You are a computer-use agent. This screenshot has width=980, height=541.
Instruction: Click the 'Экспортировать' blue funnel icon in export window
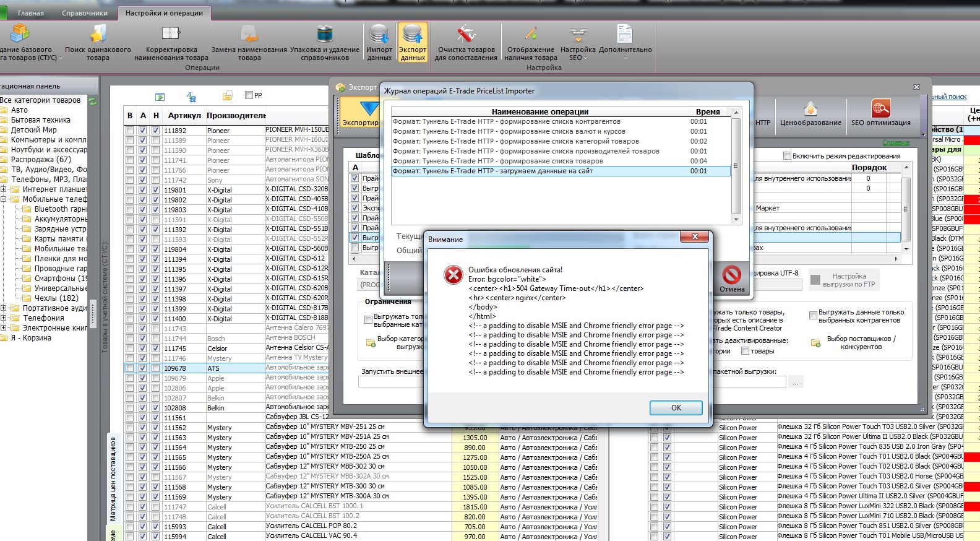369,109
